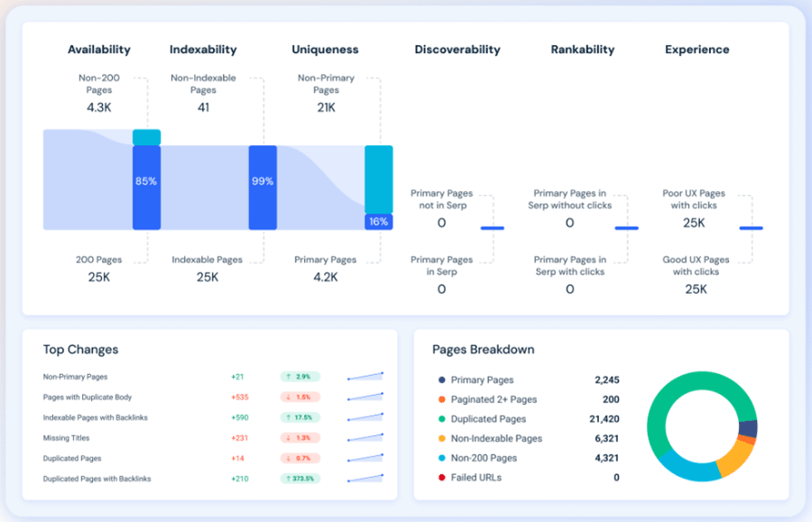The image size is (812, 522).
Task: Open the Uniqueness column heading
Action: coord(325,50)
